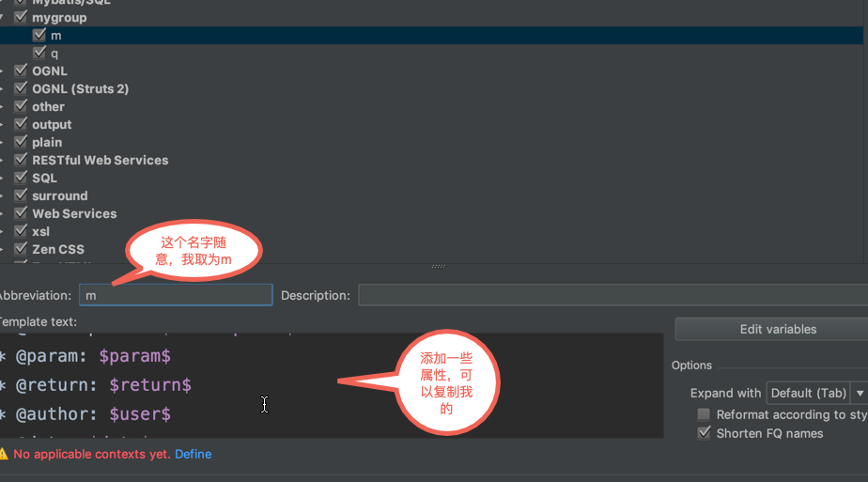Open Edit variables dialog

(x=771, y=329)
